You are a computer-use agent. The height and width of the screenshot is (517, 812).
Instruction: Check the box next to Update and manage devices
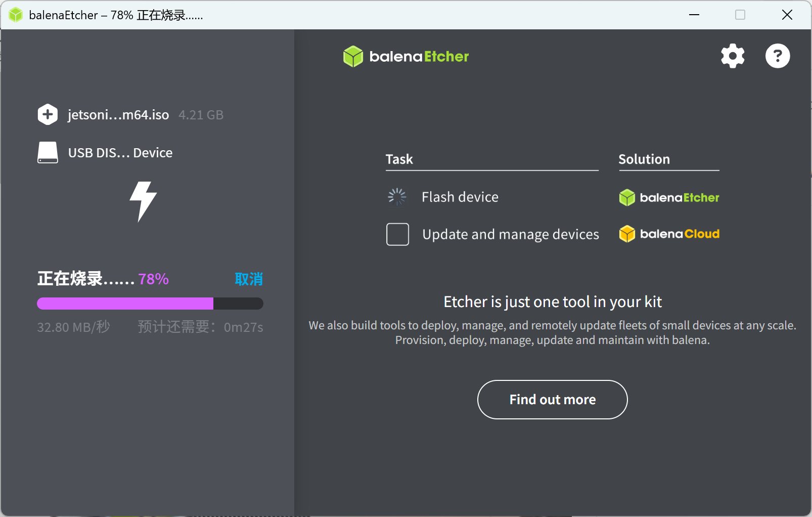coord(397,234)
